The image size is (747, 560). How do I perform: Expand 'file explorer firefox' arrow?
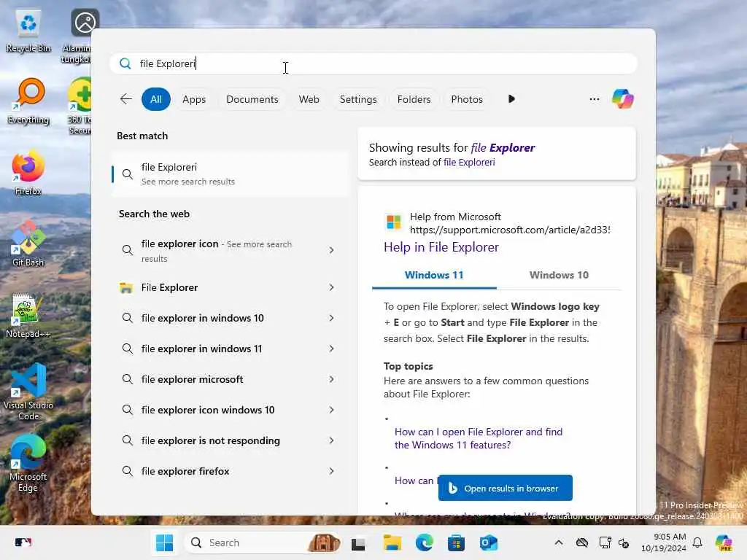coord(332,472)
